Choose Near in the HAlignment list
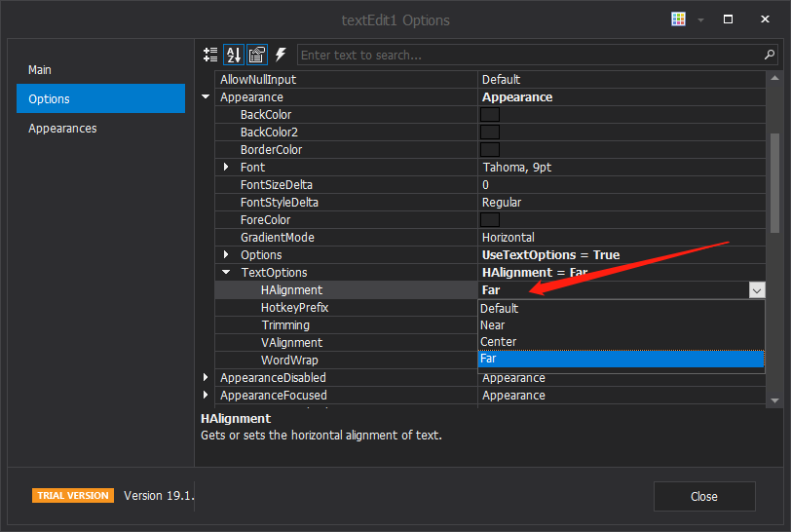Screen dimensions: 791x532 point(493,325)
